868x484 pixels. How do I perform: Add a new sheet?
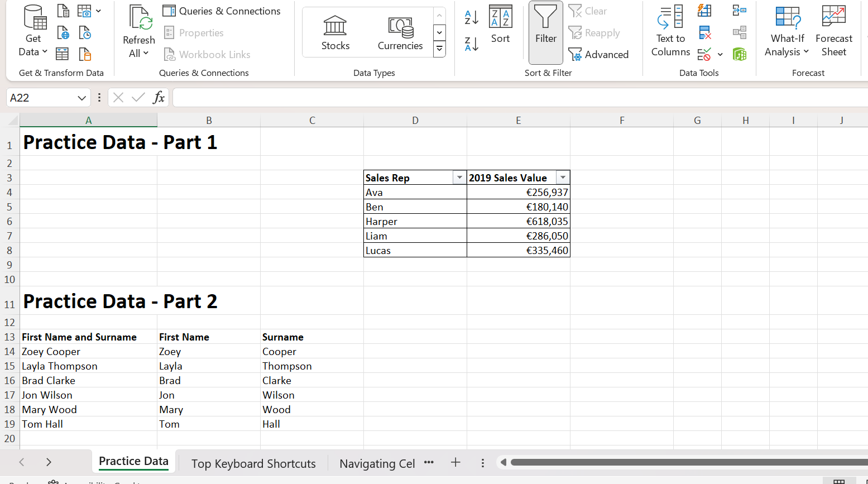(x=455, y=462)
